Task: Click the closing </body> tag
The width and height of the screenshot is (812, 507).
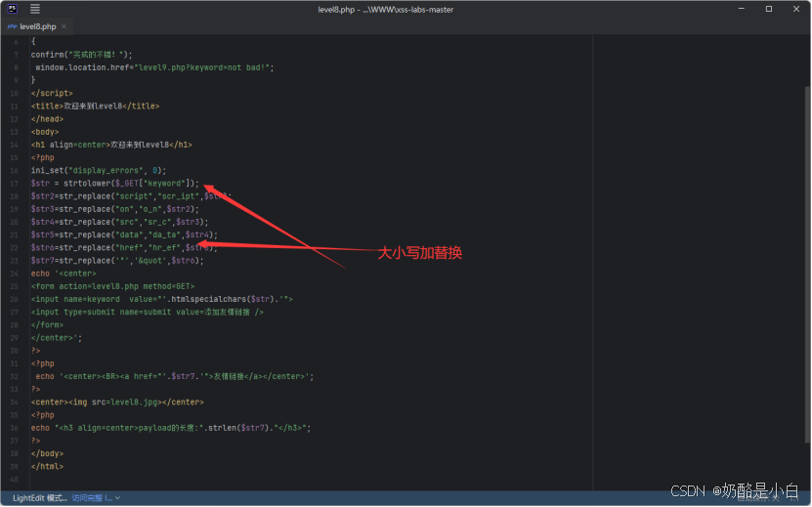Action: [47, 453]
